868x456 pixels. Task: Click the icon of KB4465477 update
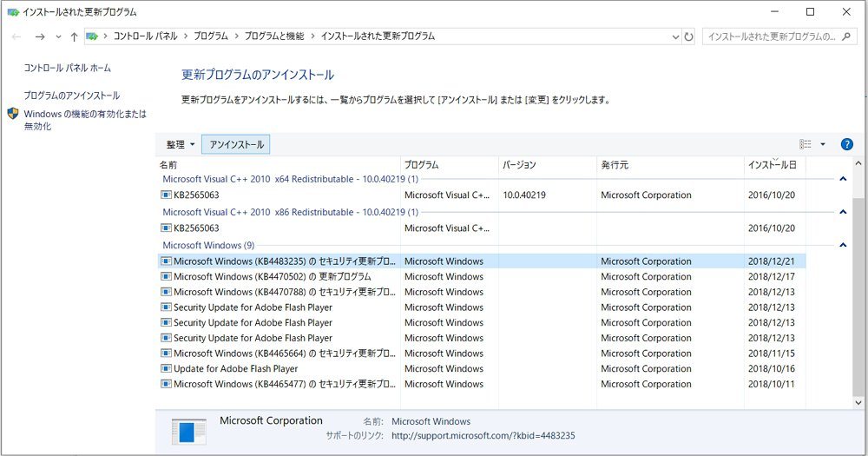click(x=166, y=384)
